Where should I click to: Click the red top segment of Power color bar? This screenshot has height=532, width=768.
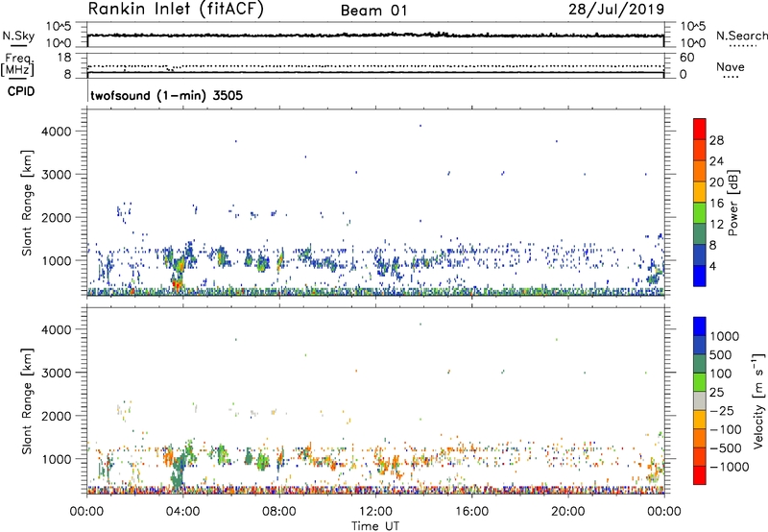pos(700,129)
